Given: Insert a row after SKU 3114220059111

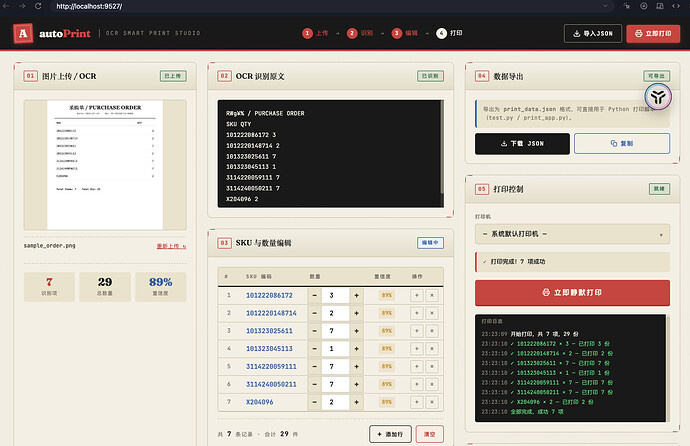Looking at the screenshot, I should click(416, 366).
